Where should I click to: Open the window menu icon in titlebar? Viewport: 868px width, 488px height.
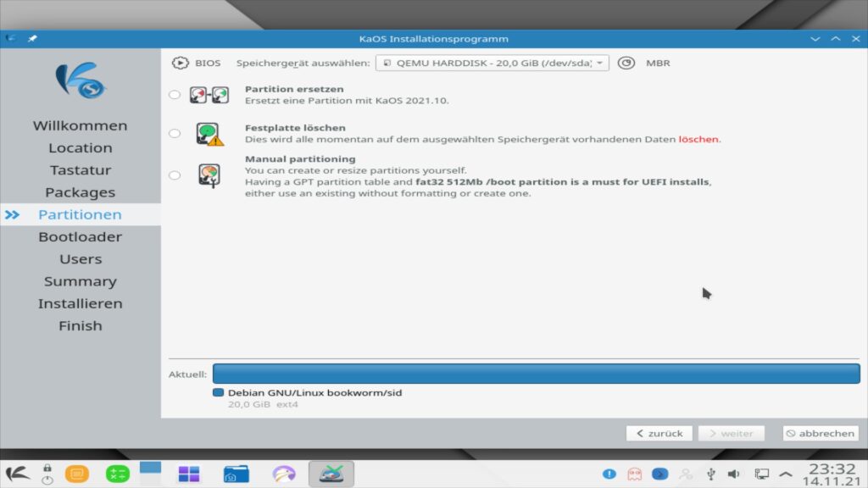[10, 39]
